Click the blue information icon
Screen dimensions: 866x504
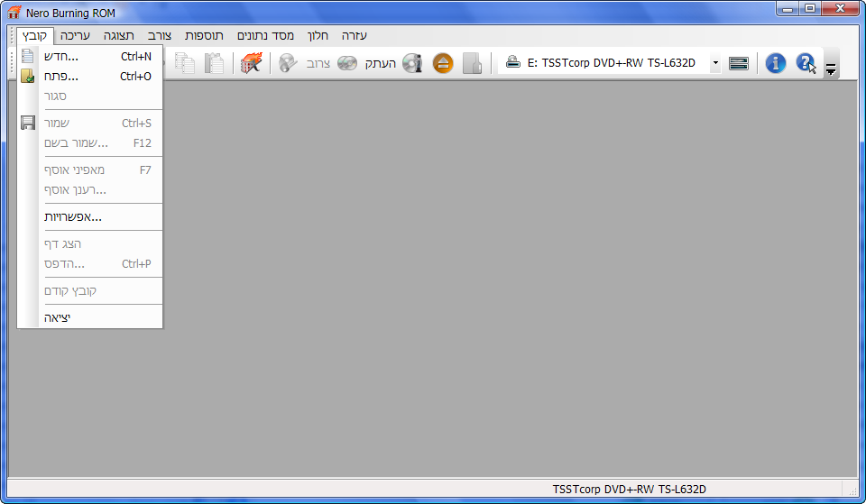click(776, 63)
